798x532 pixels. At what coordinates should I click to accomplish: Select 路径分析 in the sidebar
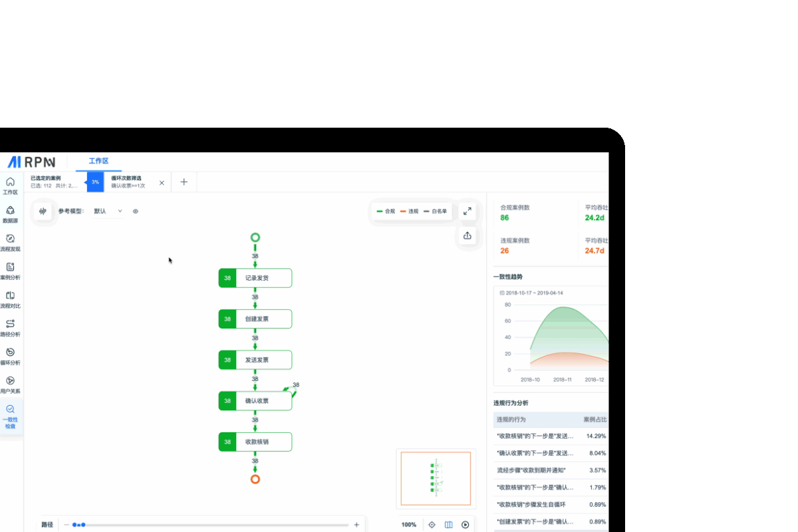tap(10, 328)
